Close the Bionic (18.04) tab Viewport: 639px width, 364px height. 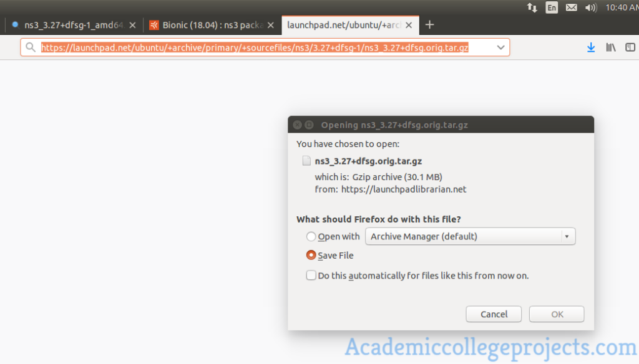pyautogui.click(x=271, y=26)
